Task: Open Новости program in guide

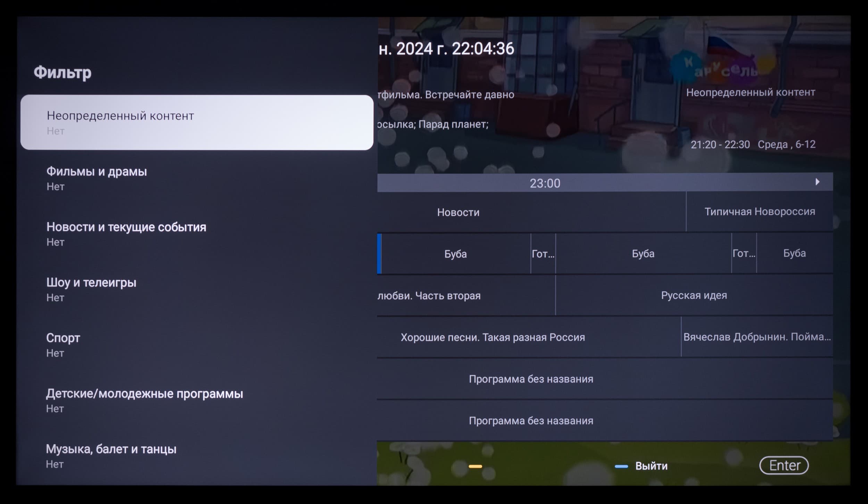Action: [x=458, y=212]
